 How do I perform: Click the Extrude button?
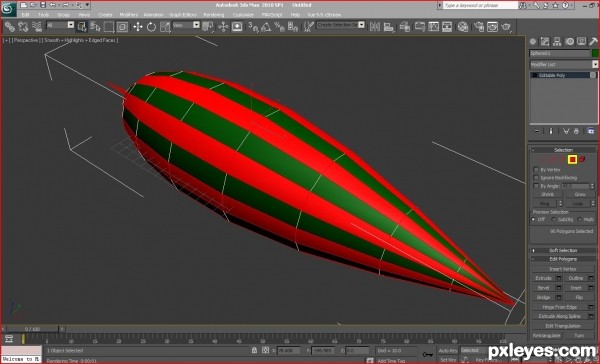point(543,278)
